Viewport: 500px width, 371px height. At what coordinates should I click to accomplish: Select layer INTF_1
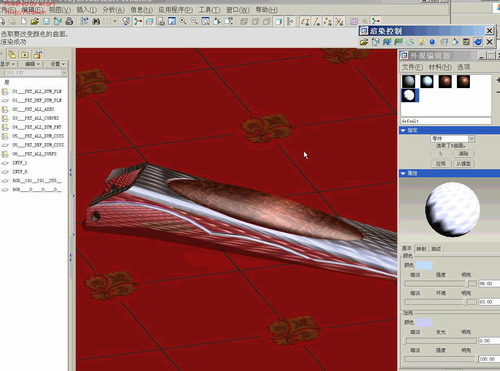tap(20, 163)
